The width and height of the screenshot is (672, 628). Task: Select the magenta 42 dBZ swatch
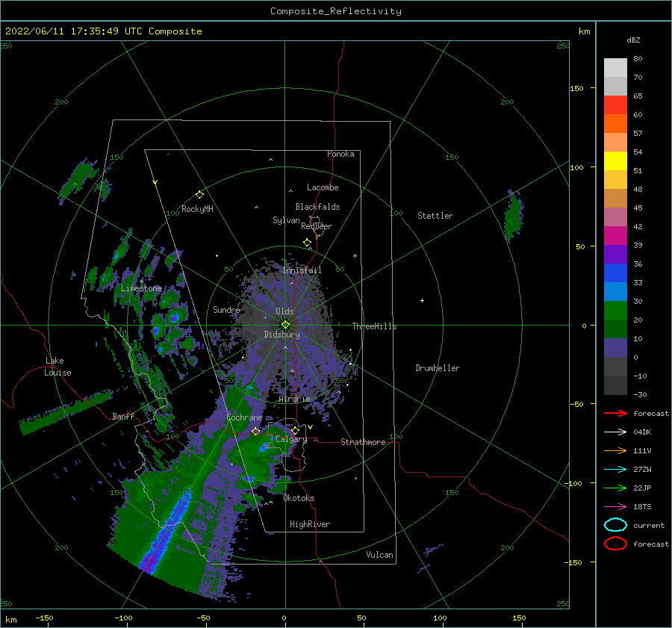pos(615,235)
